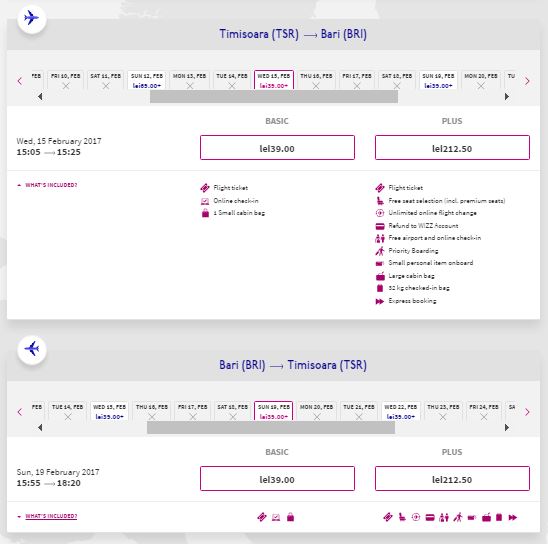Click return date scrollbar right arrow
Viewport: 548px width, 544px height.
point(507,427)
